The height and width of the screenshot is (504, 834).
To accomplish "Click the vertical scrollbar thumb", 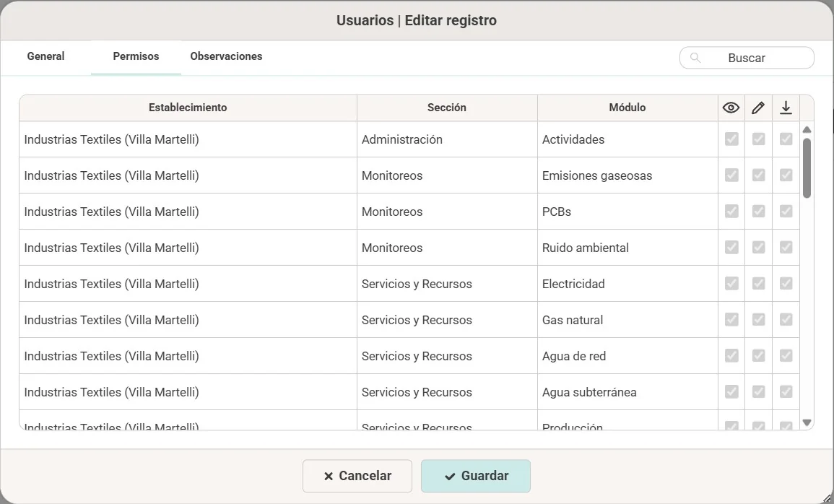I will [x=807, y=168].
